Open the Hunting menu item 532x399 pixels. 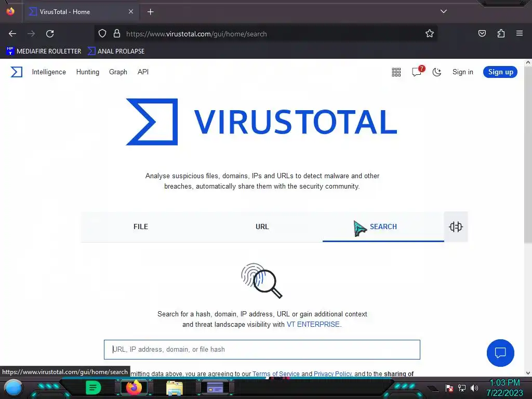[x=87, y=72]
